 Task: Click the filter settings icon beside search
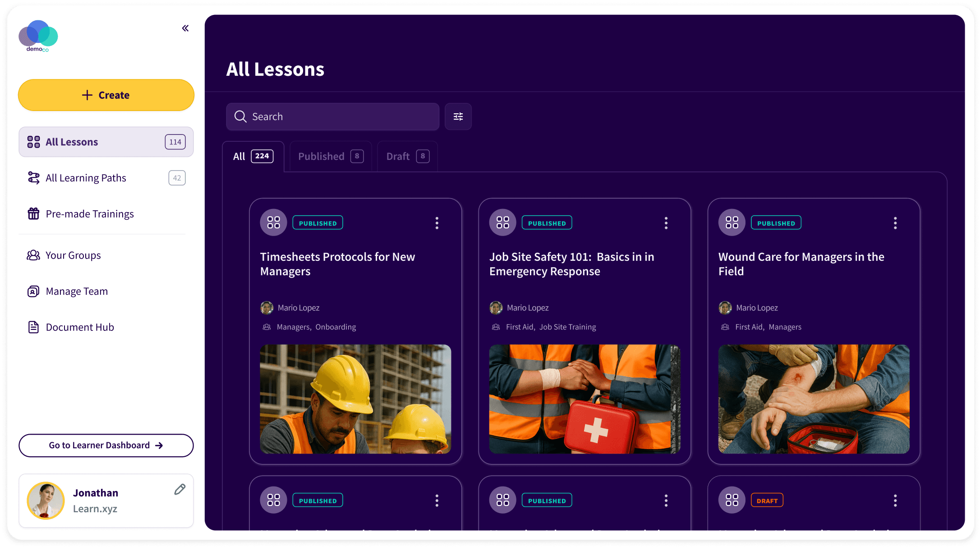pyautogui.click(x=458, y=116)
